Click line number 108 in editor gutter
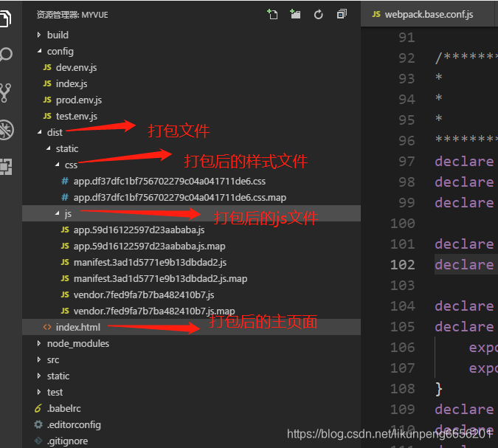Viewport: 498px width, 448px height. click(402, 388)
